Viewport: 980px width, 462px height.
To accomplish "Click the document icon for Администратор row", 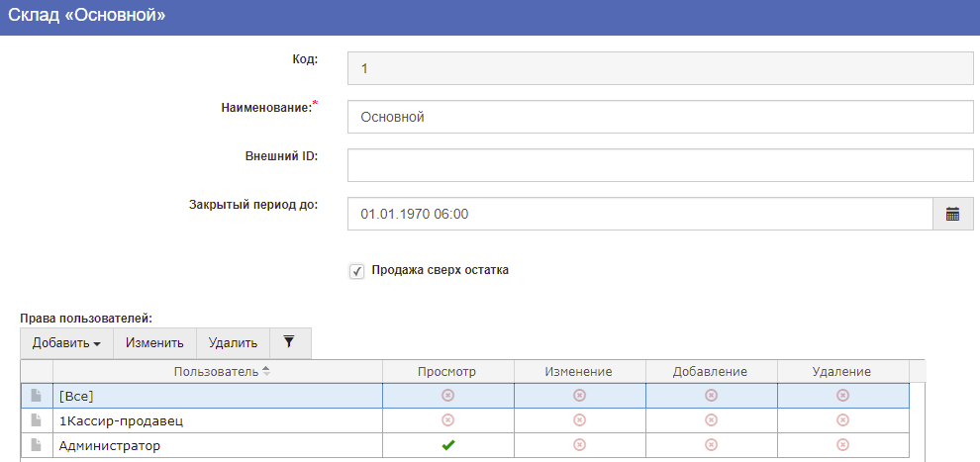I will pyautogui.click(x=37, y=446).
